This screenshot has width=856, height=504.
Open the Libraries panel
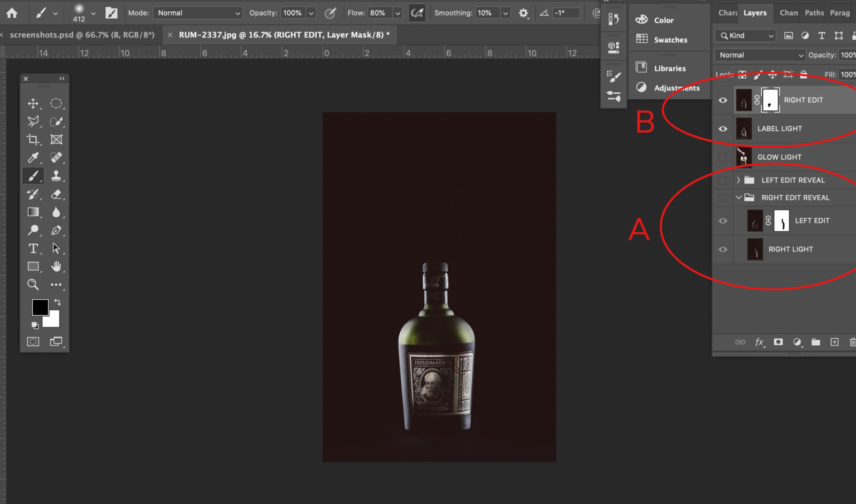[670, 68]
